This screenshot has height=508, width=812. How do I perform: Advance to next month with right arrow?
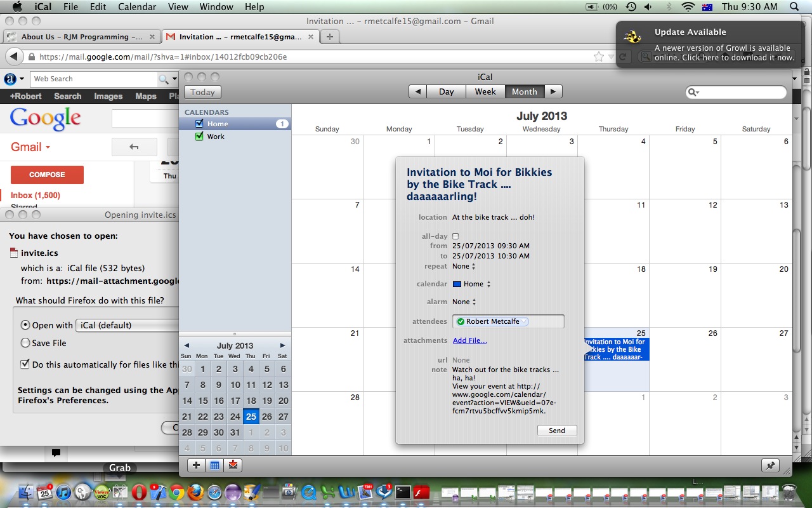553,91
